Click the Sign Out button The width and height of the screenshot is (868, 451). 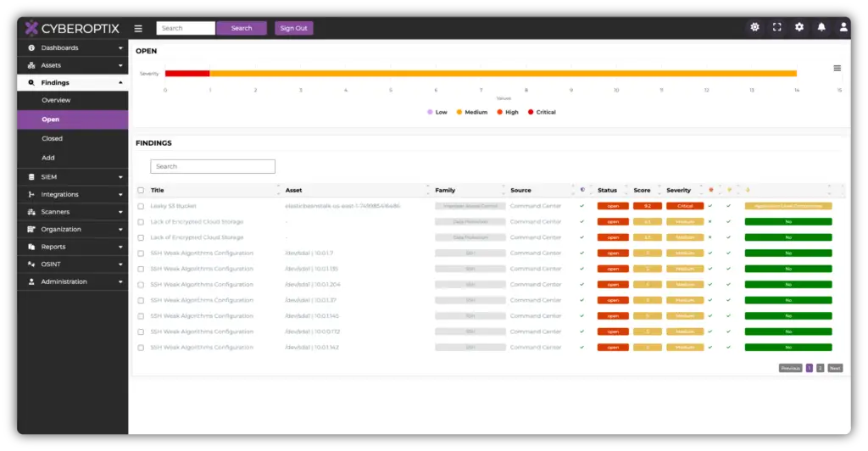tap(293, 28)
